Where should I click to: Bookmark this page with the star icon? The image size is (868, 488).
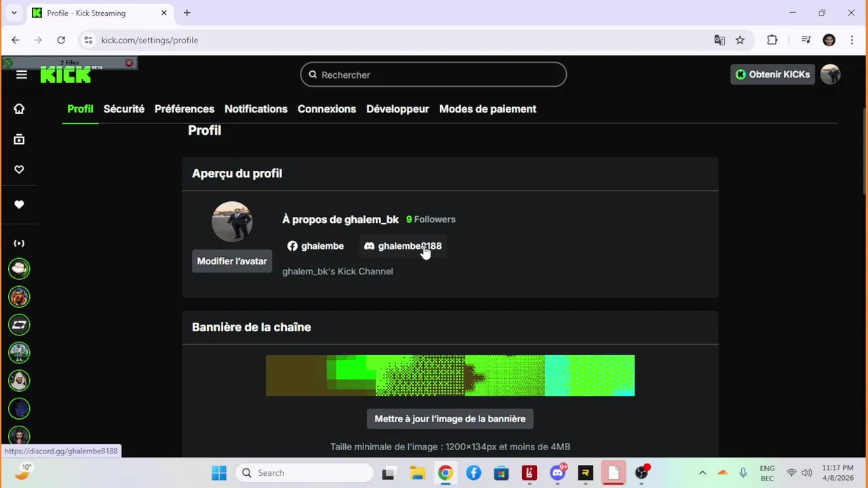click(x=740, y=40)
